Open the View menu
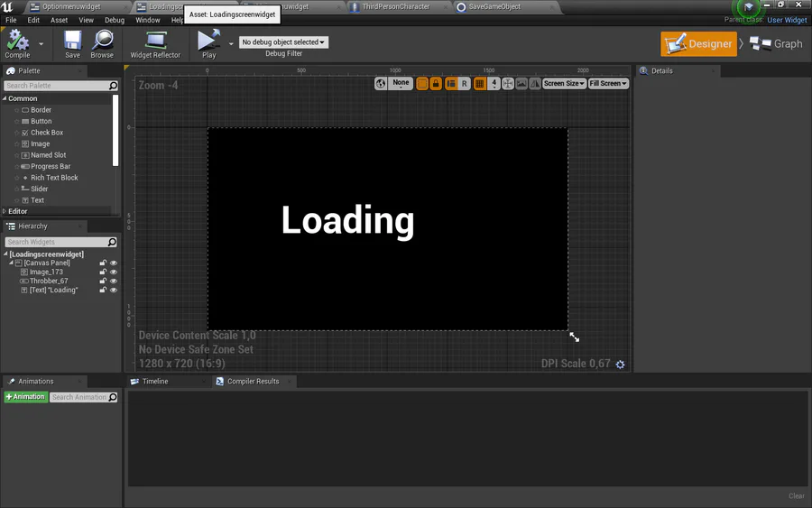This screenshot has width=812, height=508. (x=86, y=20)
